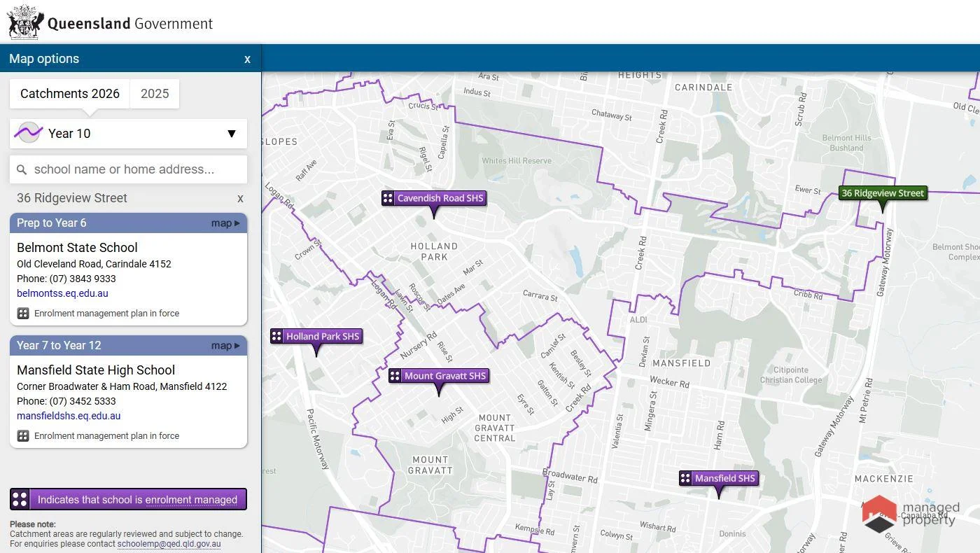Image resolution: width=980 pixels, height=553 pixels.
Task: Click the Holland Park SHS map marker
Action: (x=316, y=337)
